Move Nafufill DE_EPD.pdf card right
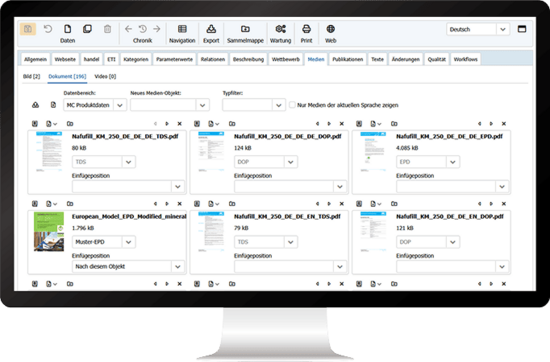 point(491,124)
